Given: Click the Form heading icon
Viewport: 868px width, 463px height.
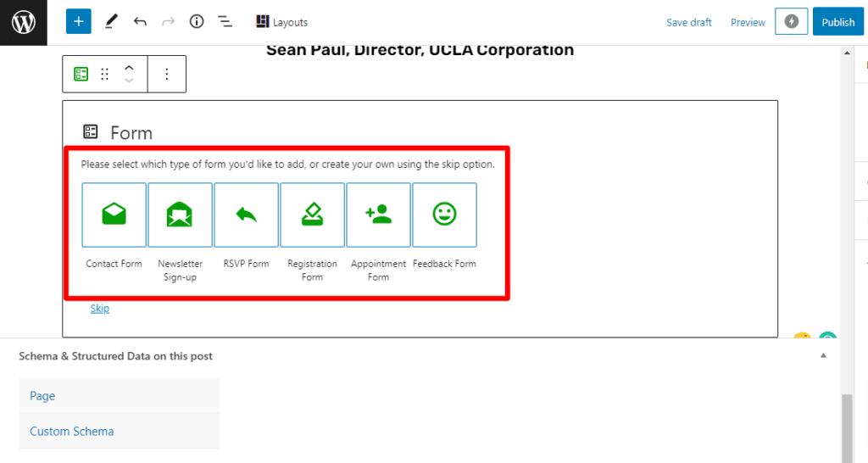Looking at the screenshot, I should (x=90, y=131).
